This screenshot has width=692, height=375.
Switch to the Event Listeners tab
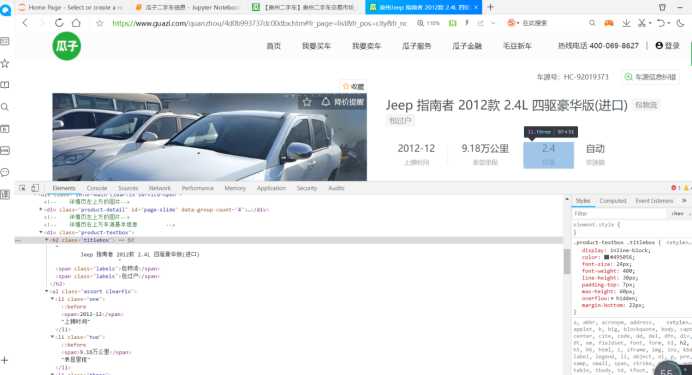point(654,201)
